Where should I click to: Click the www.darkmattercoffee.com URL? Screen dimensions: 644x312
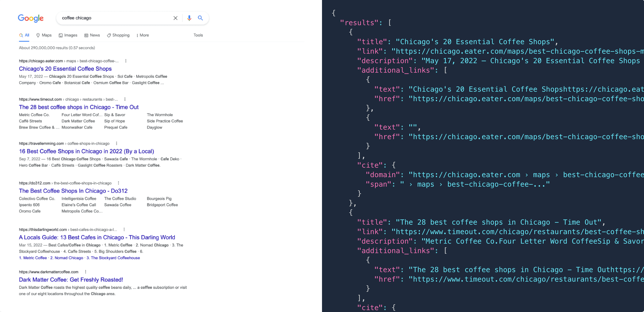(49, 272)
